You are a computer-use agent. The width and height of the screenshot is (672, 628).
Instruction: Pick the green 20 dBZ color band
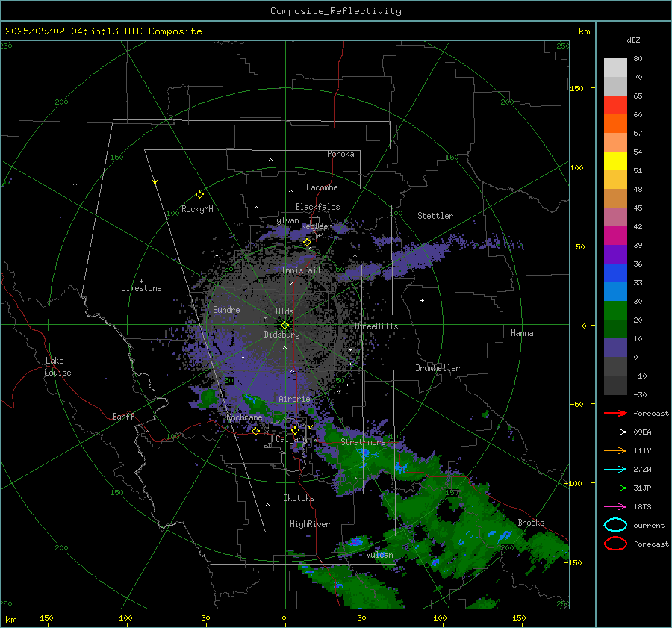(x=615, y=311)
